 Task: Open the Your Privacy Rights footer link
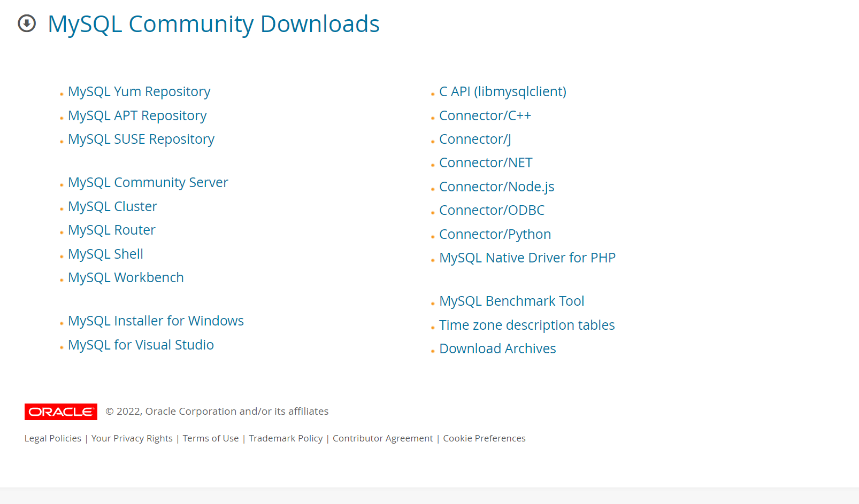coord(132,438)
